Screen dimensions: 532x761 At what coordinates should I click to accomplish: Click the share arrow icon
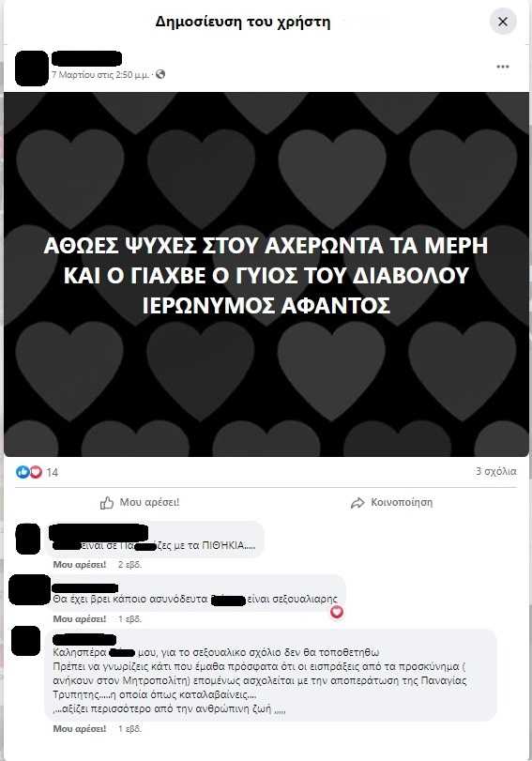357,503
